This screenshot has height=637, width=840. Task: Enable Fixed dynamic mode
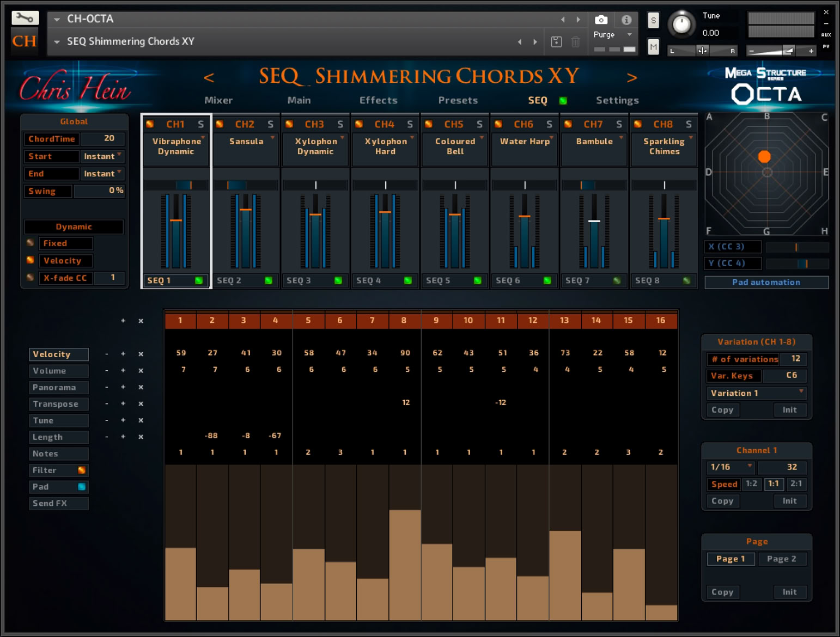[x=31, y=243]
